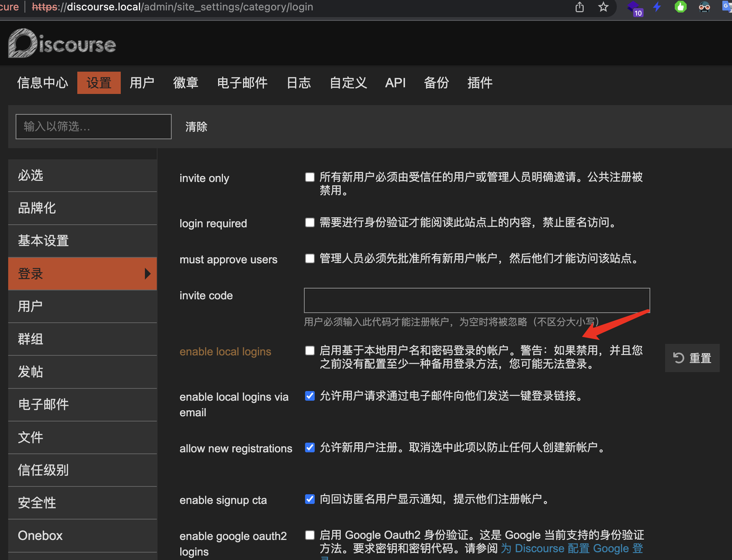This screenshot has height=560, width=732.
Task: Click the invite code text field
Action: pos(477,300)
